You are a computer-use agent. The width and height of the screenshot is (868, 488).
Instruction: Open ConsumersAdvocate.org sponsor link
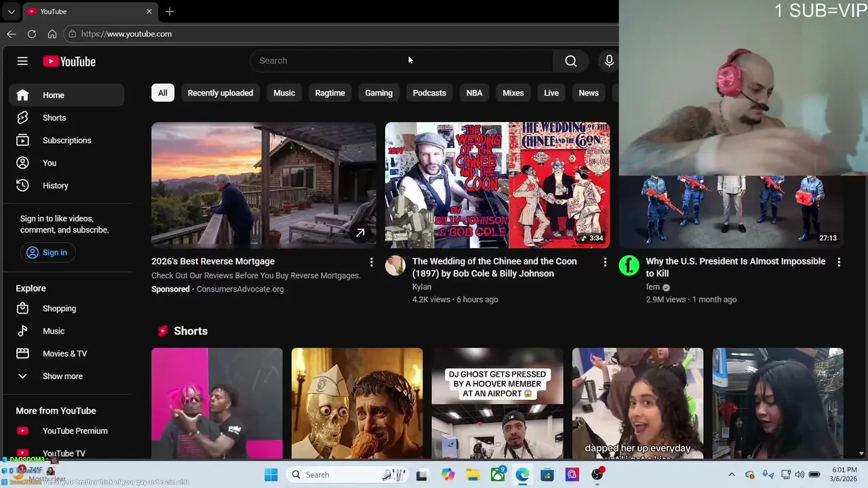(x=240, y=289)
